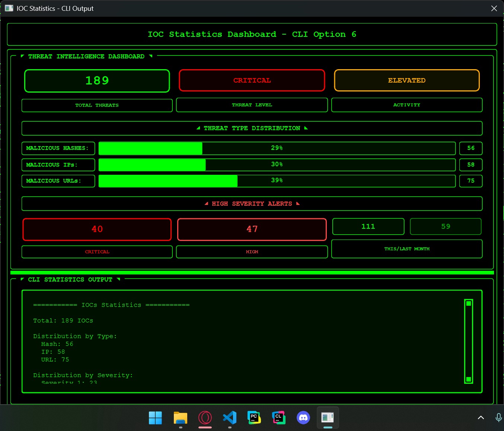The image size is (504, 431).
Task: Click the dashboard title banner
Action: [x=252, y=34]
